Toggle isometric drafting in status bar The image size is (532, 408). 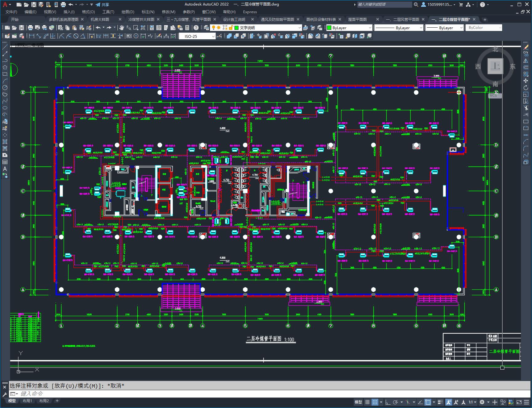click(x=408, y=402)
